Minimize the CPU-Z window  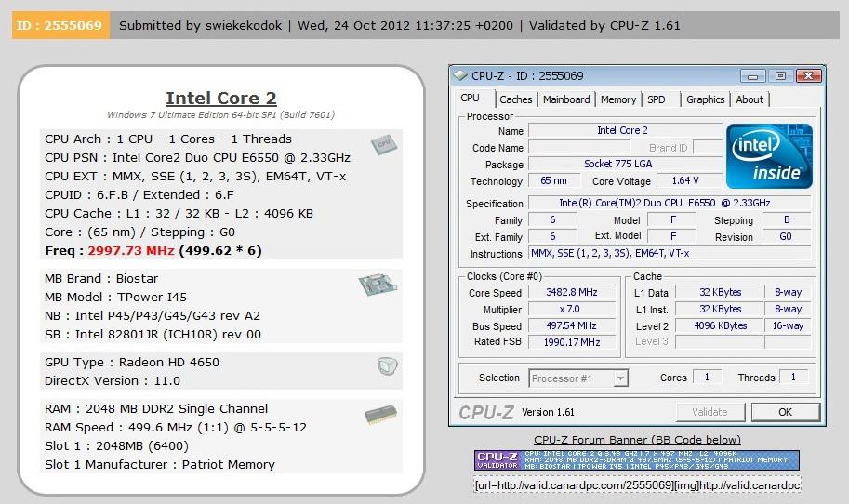[752, 76]
